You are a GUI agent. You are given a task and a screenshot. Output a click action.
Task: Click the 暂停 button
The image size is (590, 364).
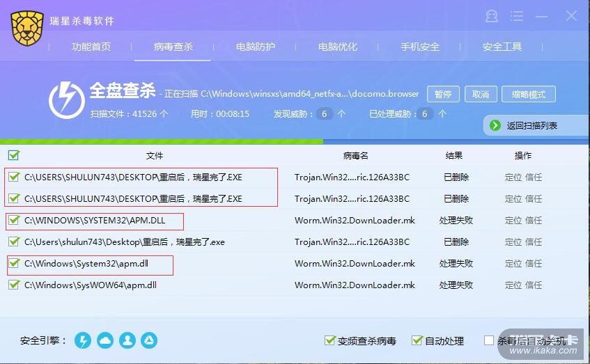[x=443, y=94]
